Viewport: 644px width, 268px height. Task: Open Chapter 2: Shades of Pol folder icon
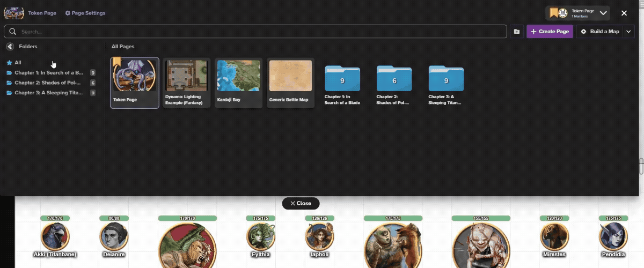point(394,78)
